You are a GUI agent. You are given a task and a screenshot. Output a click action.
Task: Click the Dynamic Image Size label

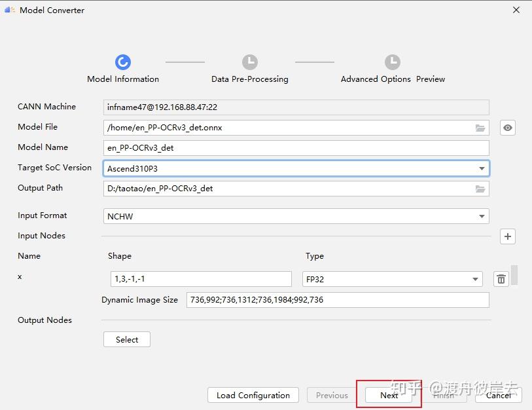coord(139,300)
